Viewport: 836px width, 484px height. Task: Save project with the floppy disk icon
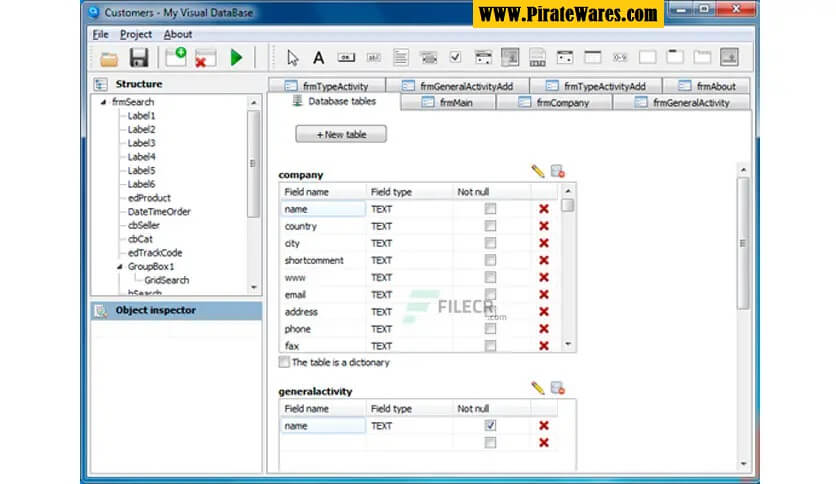click(x=139, y=58)
